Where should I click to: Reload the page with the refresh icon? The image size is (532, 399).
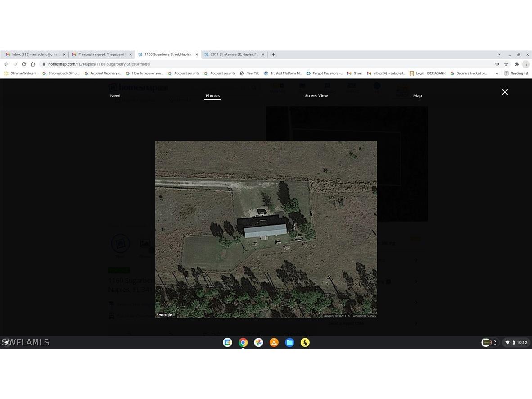pyautogui.click(x=24, y=64)
